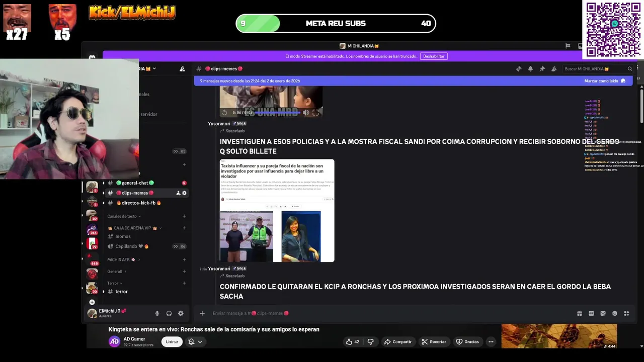Open server with 665 badge

point(93,259)
